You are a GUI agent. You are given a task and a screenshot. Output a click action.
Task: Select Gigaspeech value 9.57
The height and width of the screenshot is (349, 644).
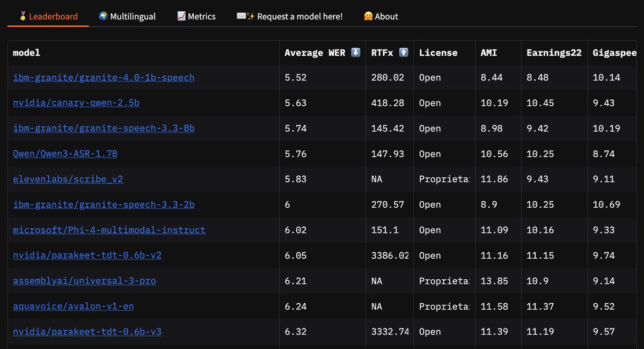pyautogui.click(x=604, y=332)
